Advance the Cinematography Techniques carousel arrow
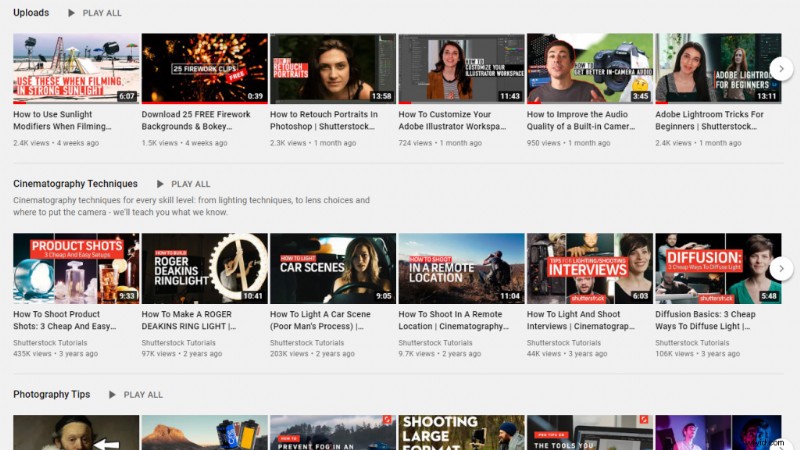Viewport: 800px width, 450px height. click(x=781, y=268)
